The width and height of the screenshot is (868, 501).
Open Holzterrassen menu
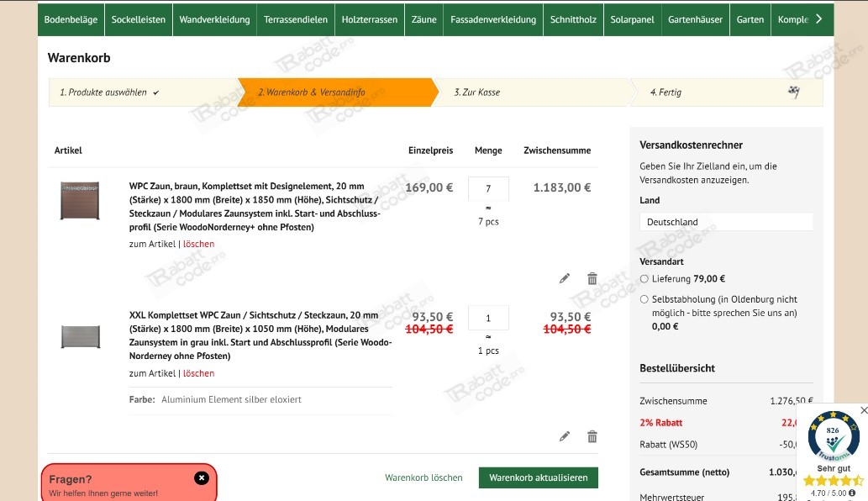370,19
